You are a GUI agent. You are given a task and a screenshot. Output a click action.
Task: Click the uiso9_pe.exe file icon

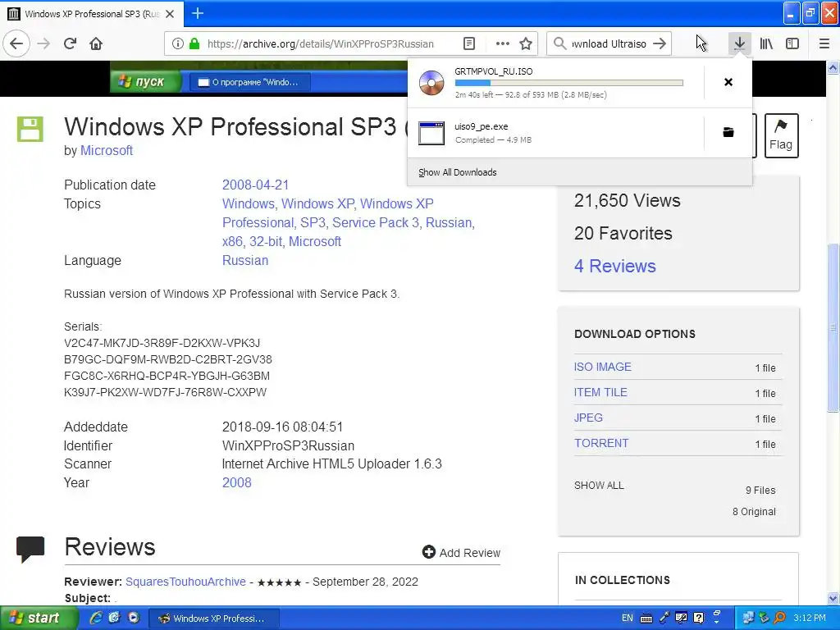[x=431, y=133]
